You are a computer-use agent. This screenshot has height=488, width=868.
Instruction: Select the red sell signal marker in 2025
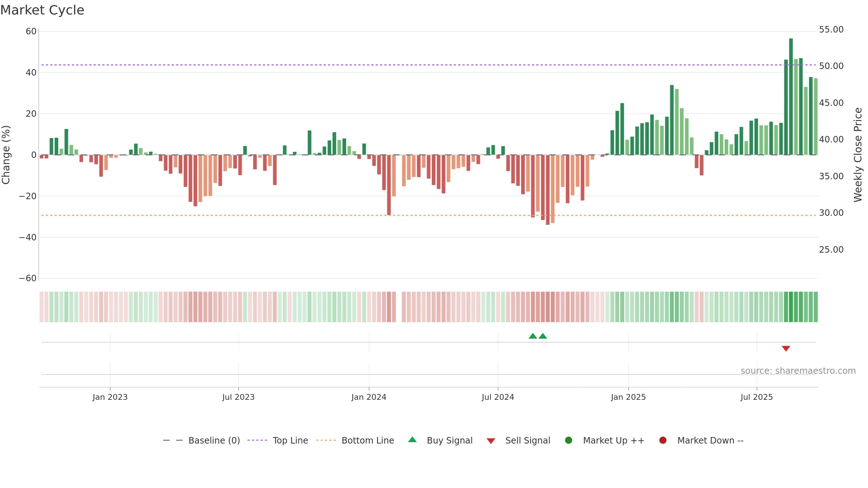(x=786, y=348)
